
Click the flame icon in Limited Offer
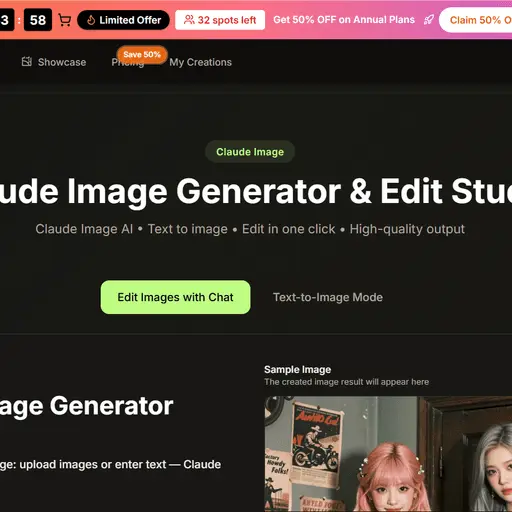91,20
